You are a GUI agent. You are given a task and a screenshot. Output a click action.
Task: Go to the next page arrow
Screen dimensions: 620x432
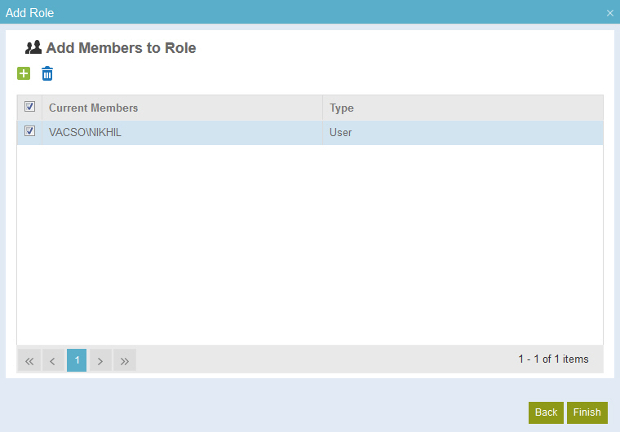pyautogui.click(x=100, y=360)
